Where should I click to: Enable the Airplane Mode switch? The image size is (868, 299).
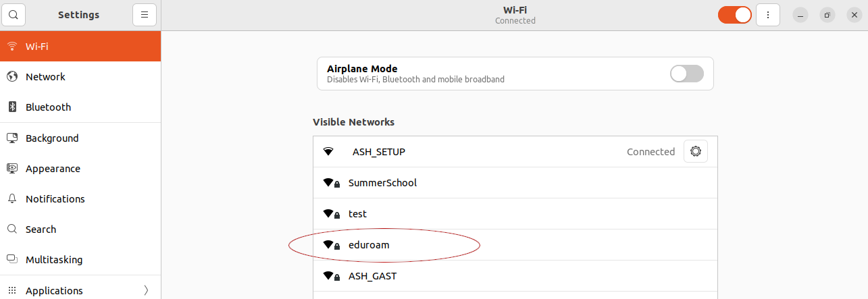[x=687, y=74]
